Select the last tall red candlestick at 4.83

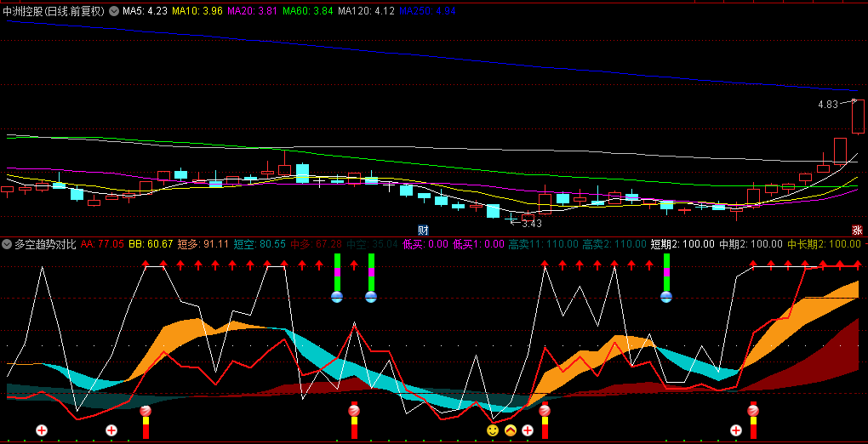pos(858,117)
